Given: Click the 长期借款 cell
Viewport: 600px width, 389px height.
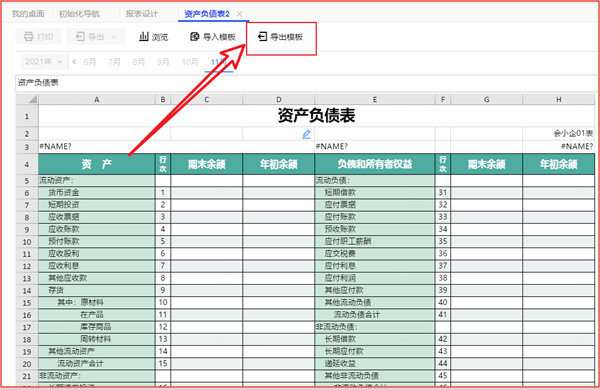Looking at the screenshot, I should click(375, 339).
